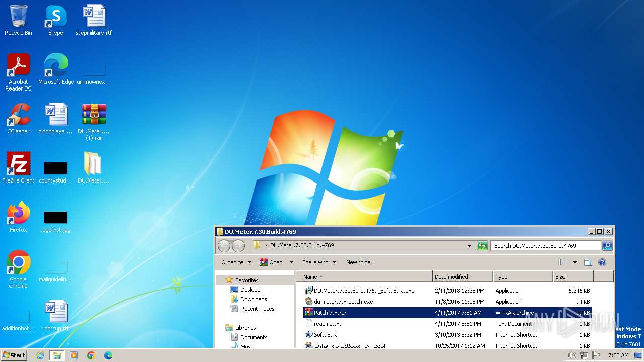Create a New folder
The image size is (644, 362).
point(359,262)
